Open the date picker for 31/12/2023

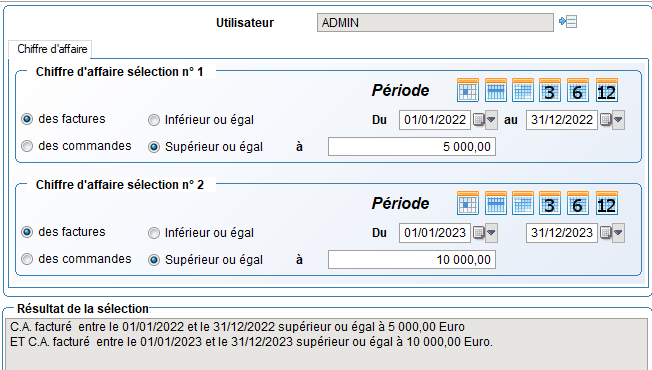pyautogui.click(x=612, y=233)
